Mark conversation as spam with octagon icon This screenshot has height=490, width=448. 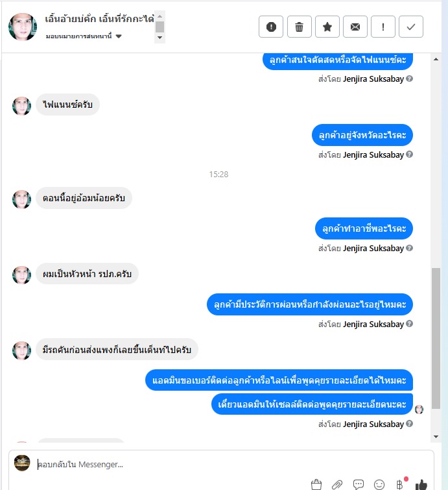(270, 27)
